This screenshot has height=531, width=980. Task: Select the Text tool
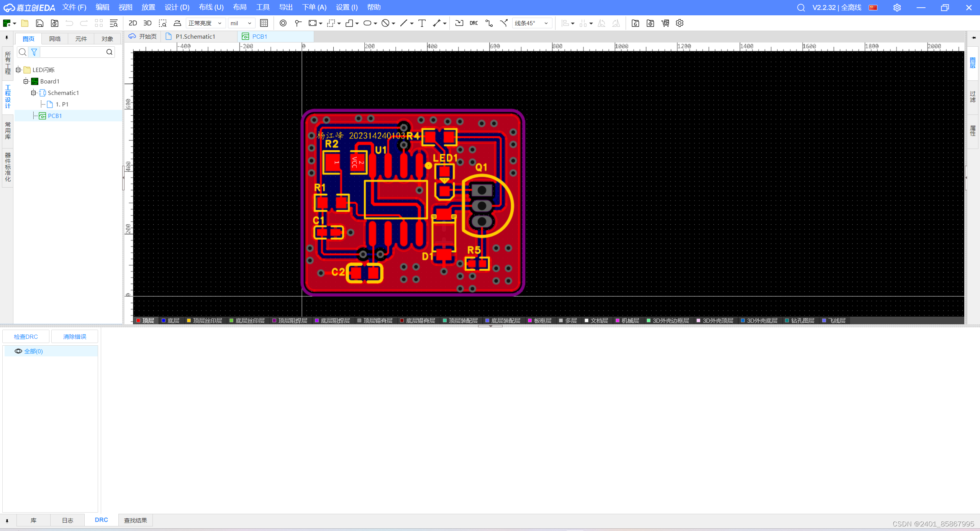click(422, 23)
